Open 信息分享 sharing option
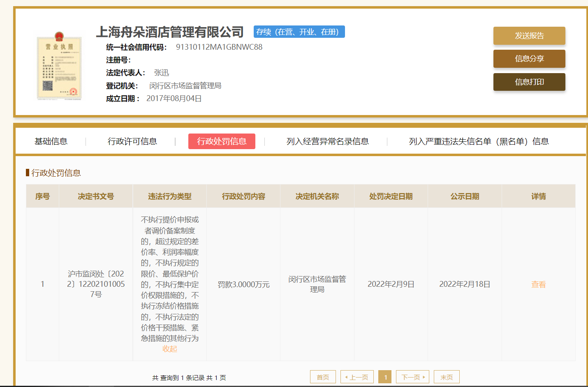Screen dimensions: 588x387 (x=529, y=59)
